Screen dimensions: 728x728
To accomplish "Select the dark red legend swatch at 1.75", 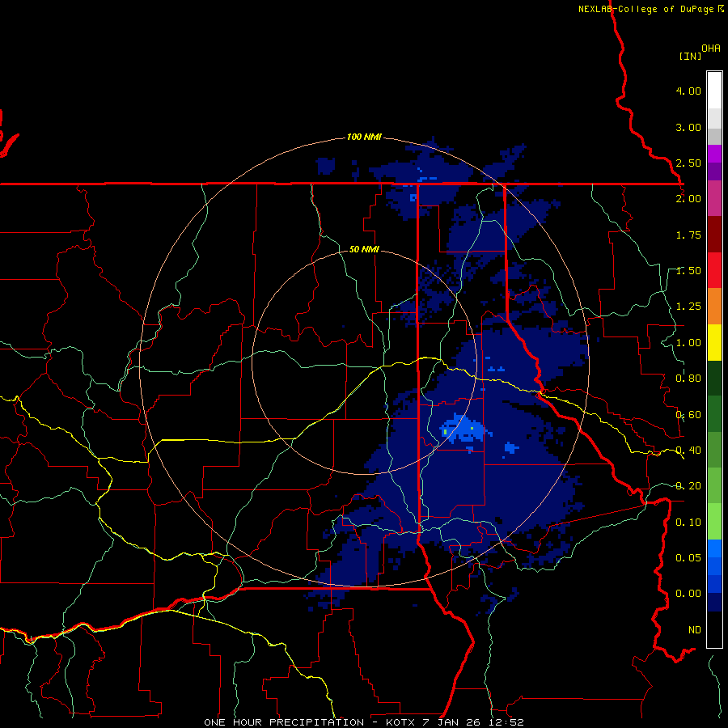I will 714,235.
